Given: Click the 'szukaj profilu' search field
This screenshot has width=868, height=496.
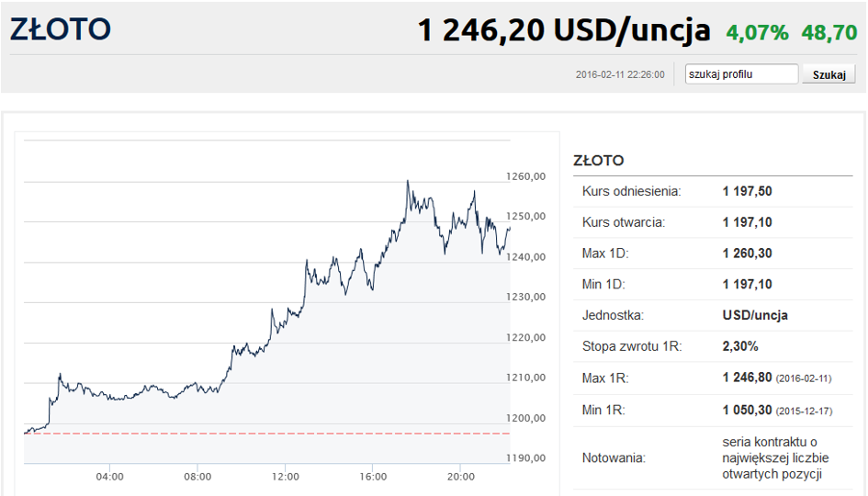Looking at the screenshot, I should (741, 74).
